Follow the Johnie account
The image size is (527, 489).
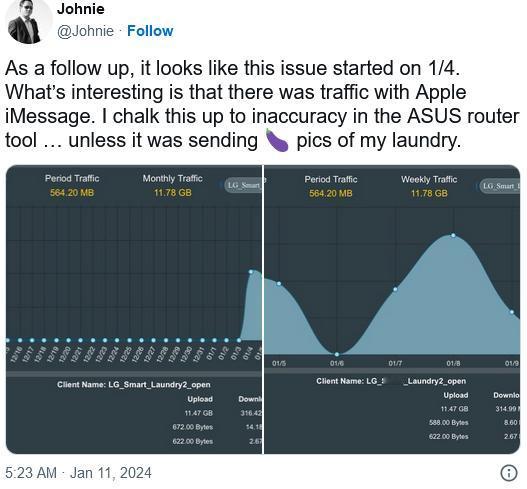pyautogui.click(x=150, y=31)
